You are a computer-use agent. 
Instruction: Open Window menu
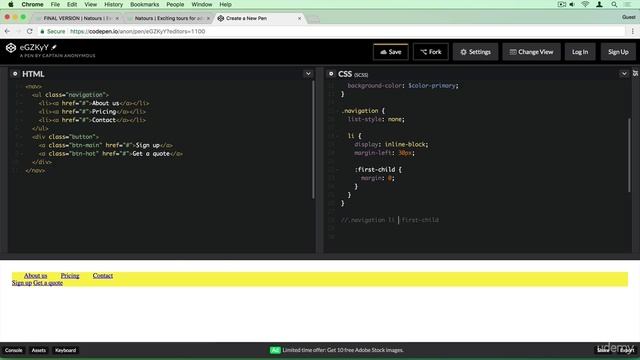202,4
